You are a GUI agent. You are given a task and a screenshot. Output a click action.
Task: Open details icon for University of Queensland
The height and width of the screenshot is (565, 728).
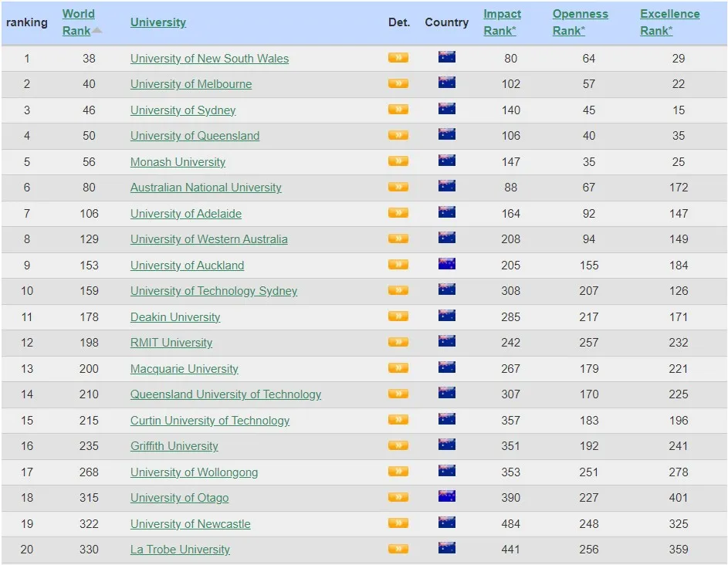click(x=398, y=135)
